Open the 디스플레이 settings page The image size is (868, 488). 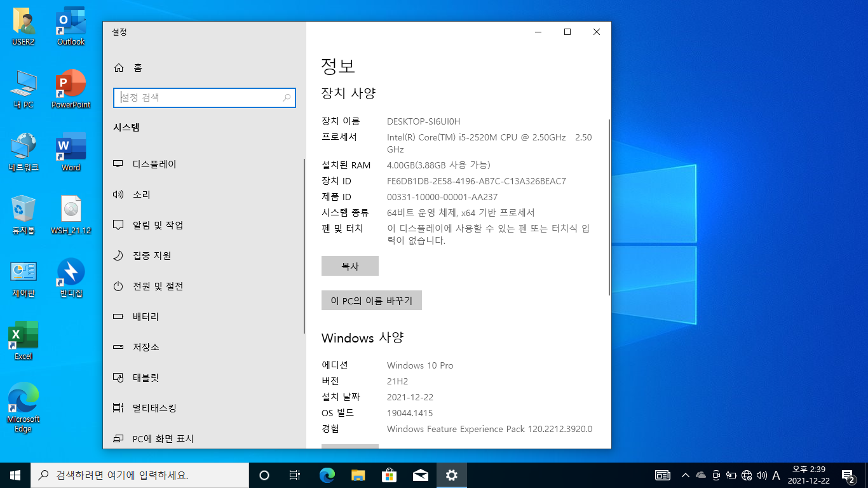203,164
